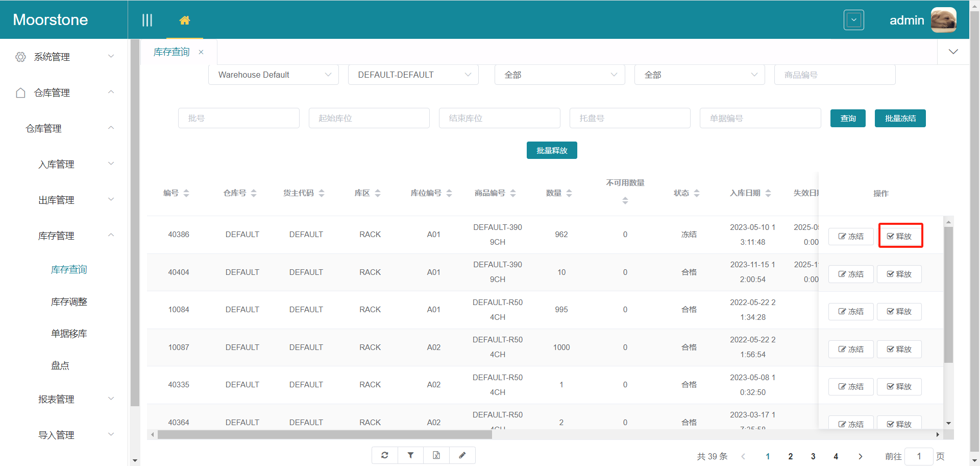Open the first 全部 dropdown filter
The image size is (980, 466).
click(559, 75)
